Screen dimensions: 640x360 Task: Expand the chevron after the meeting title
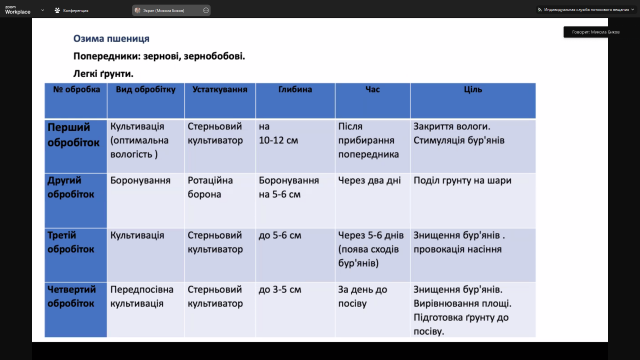pyautogui.click(x=633, y=10)
